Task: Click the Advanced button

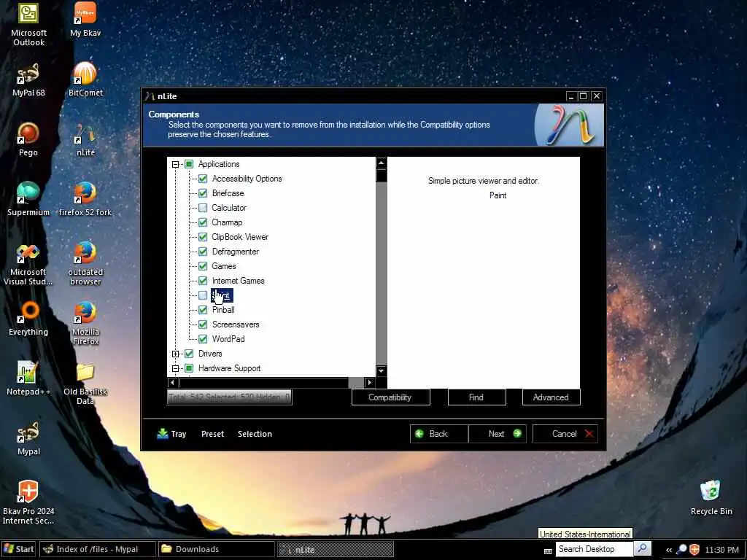Action: tap(551, 397)
